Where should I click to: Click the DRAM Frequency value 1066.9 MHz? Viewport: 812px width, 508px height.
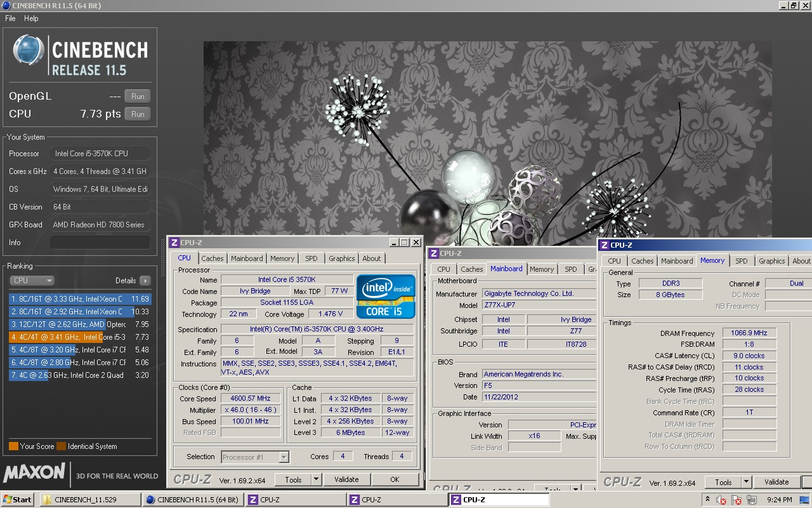click(x=750, y=333)
